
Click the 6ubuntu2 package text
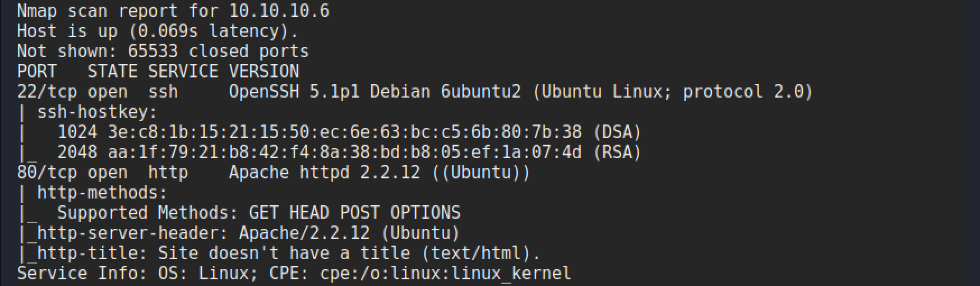coord(480,91)
